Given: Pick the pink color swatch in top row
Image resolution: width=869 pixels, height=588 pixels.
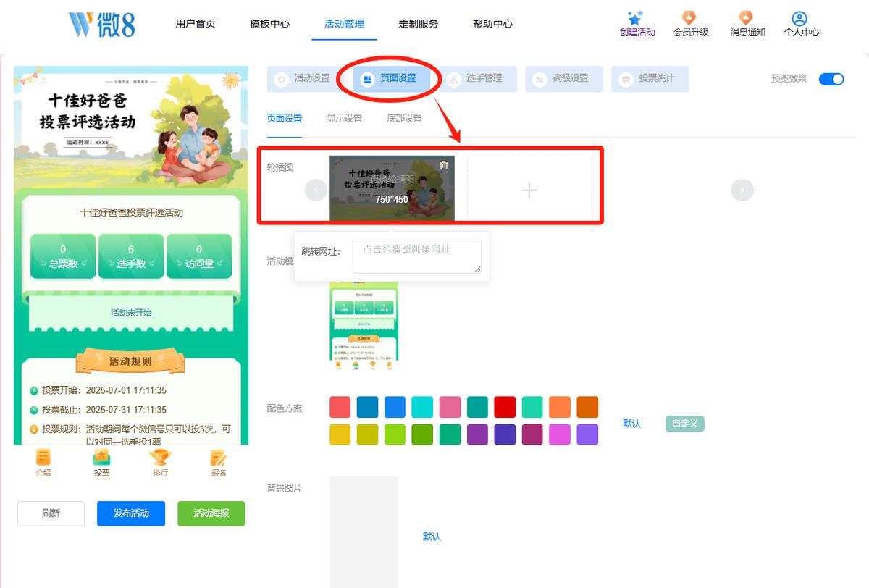Looking at the screenshot, I should pos(450,407).
